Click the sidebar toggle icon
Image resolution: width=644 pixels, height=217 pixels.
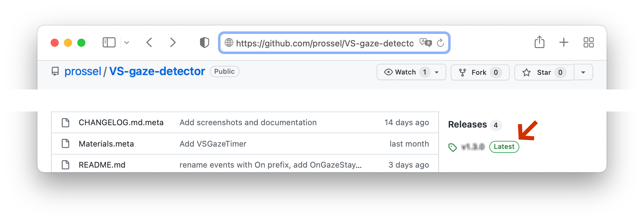pos(109,42)
